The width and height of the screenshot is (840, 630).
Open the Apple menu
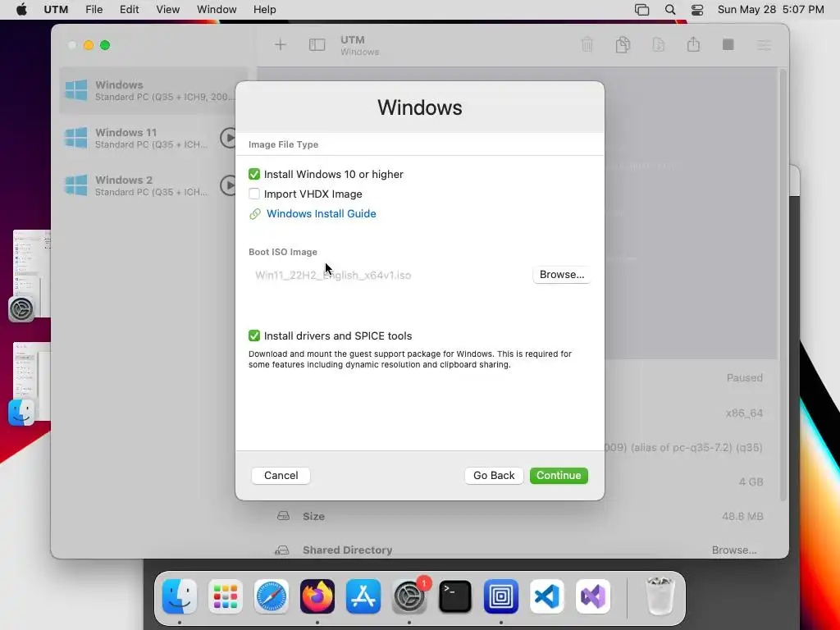21,10
